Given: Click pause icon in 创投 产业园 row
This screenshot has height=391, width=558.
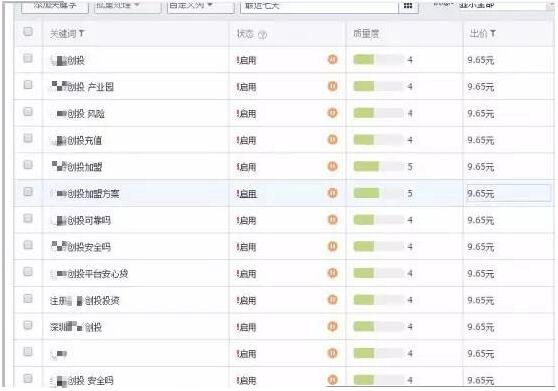Looking at the screenshot, I should pos(332,86).
